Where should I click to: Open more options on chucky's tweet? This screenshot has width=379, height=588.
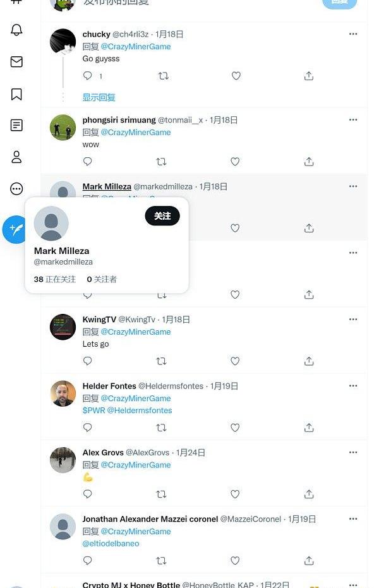[x=353, y=34]
